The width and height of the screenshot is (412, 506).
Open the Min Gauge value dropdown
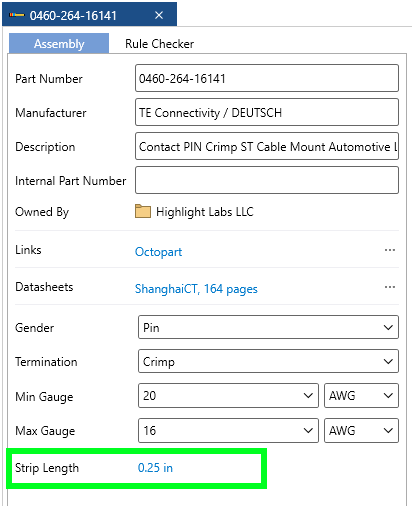(x=228, y=396)
